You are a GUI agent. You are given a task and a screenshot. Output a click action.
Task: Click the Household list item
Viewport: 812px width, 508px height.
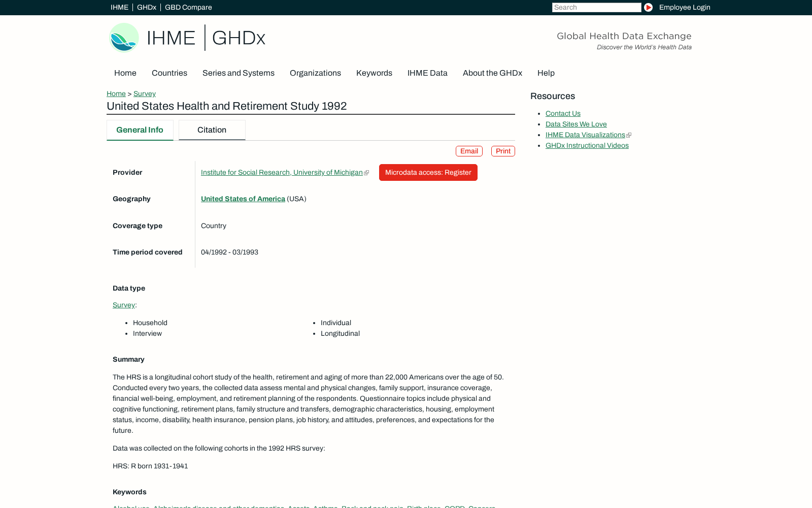(x=150, y=323)
